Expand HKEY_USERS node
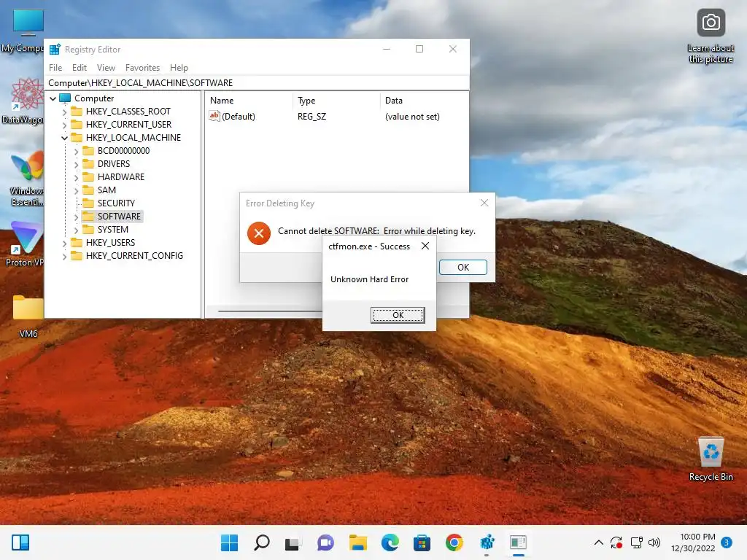Viewport: 747px width, 560px height. tap(64, 243)
